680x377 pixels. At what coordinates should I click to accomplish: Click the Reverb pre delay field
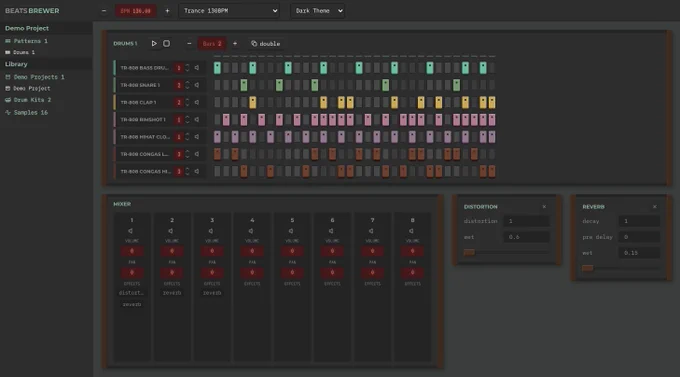point(639,237)
